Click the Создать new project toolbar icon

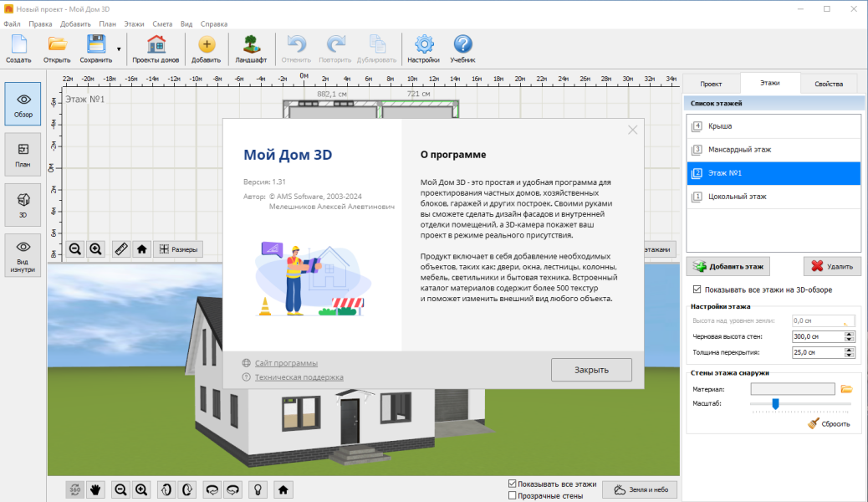[19, 49]
